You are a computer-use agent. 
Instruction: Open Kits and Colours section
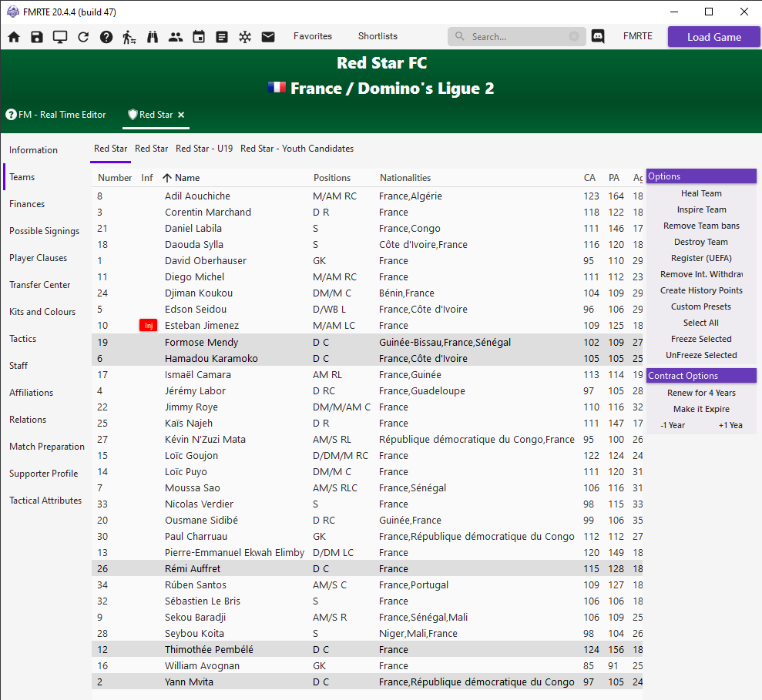coord(42,312)
